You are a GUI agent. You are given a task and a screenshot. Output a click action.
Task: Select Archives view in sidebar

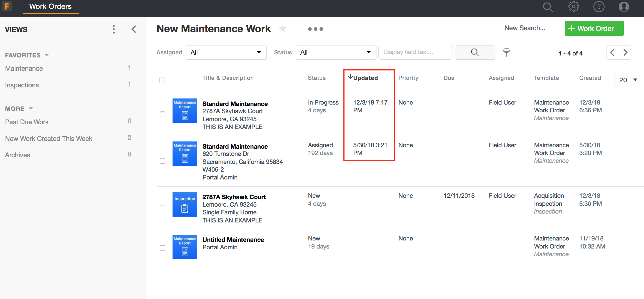[x=18, y=155]
